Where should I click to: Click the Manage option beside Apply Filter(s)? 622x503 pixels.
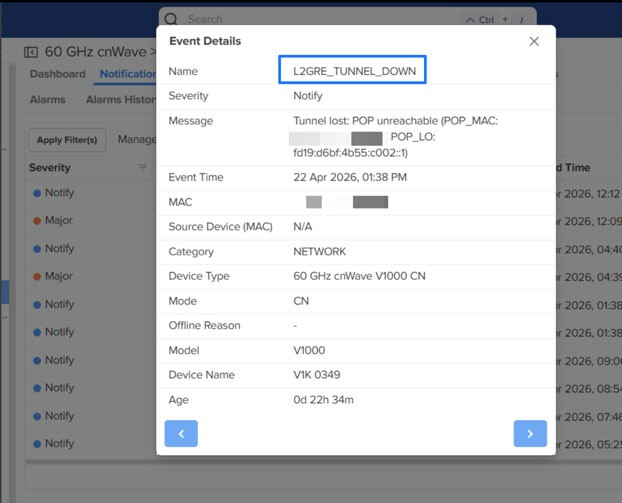coord(137,139)
